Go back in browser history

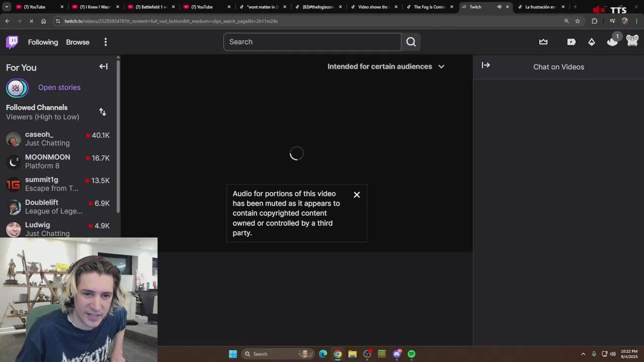click(x=7, y=21)
